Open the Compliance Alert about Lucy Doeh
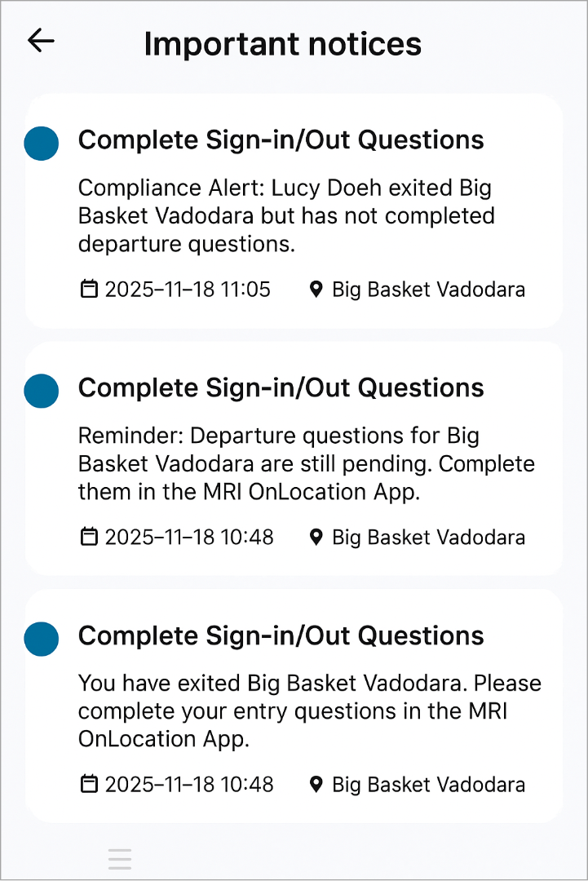Viewport: 588px width, 881px height. [286, 216]
